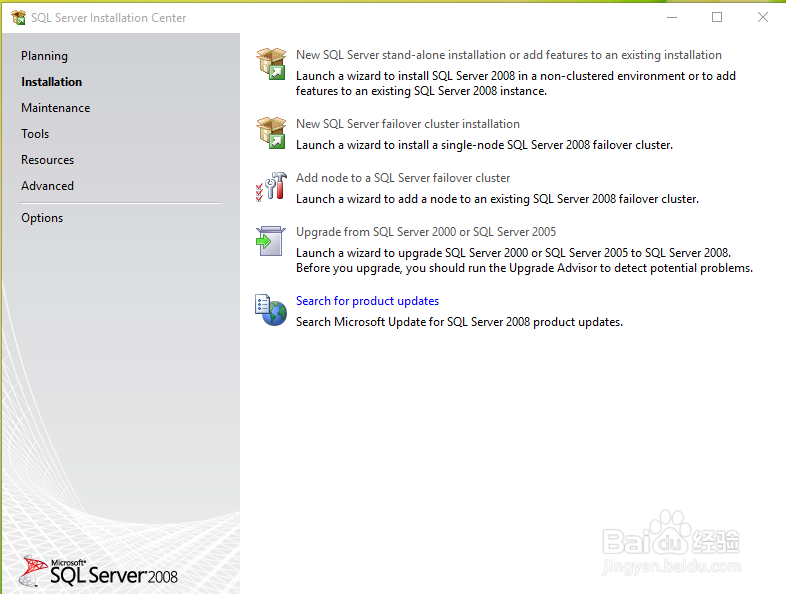The width and height of the screenshot is (786, 594).
Task: Click the Add node tools icon
Action: pos(271,186)
